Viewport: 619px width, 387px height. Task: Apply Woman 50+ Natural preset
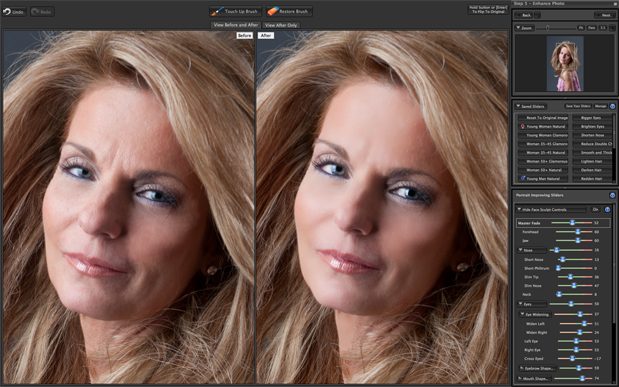click(x=543, y=170)
